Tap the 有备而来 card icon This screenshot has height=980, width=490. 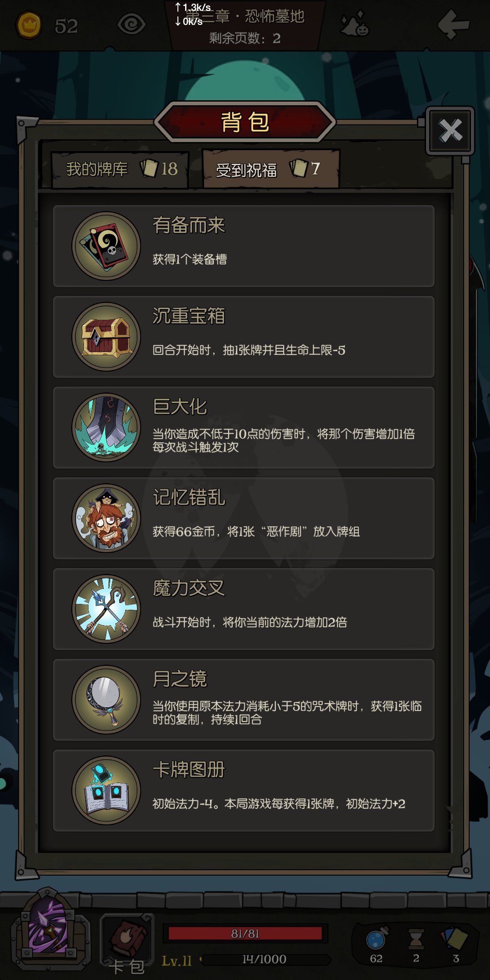tap(106, 246)
